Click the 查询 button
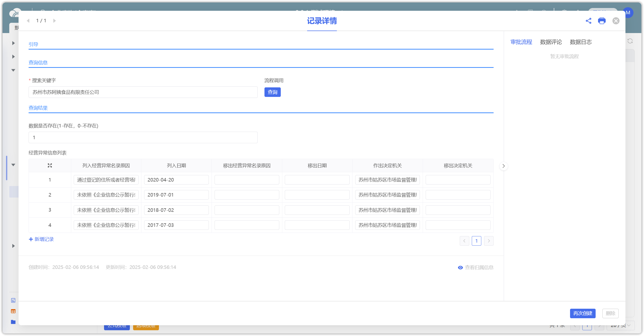This screenshot has height=336, width=644. tap(272, 92)
